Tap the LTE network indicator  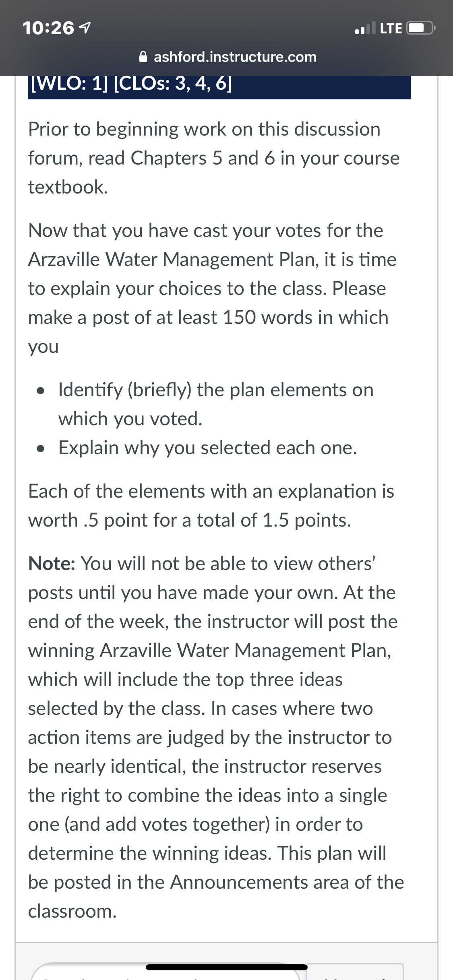tap(391, 28)
